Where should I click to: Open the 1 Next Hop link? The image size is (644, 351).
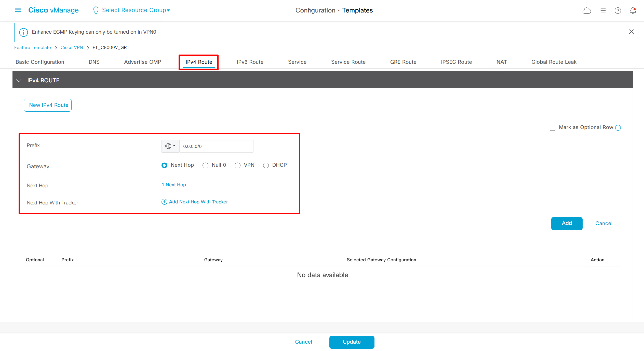point(174,185)
